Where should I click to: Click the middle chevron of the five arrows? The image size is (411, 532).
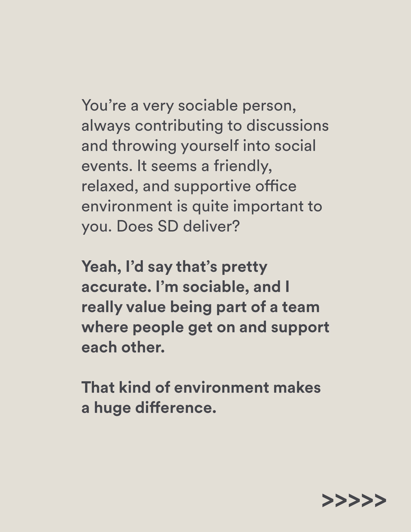(x=354, y=501)
